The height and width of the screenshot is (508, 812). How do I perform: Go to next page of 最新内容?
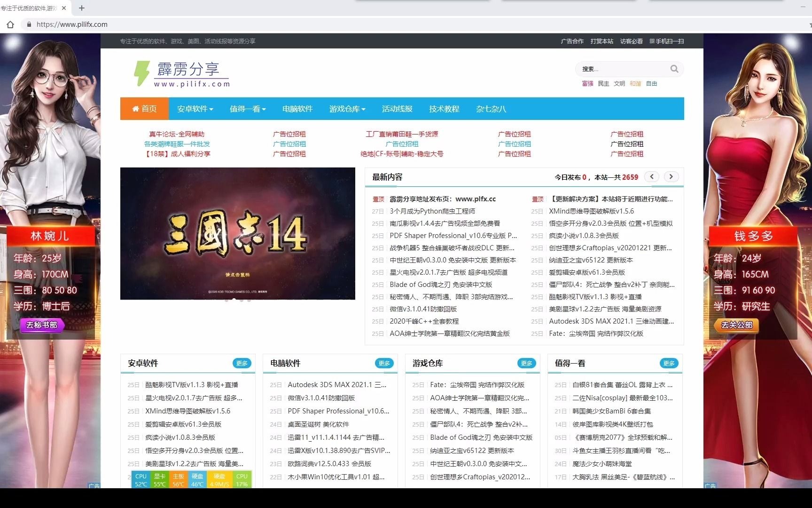[x=671, y=177]
